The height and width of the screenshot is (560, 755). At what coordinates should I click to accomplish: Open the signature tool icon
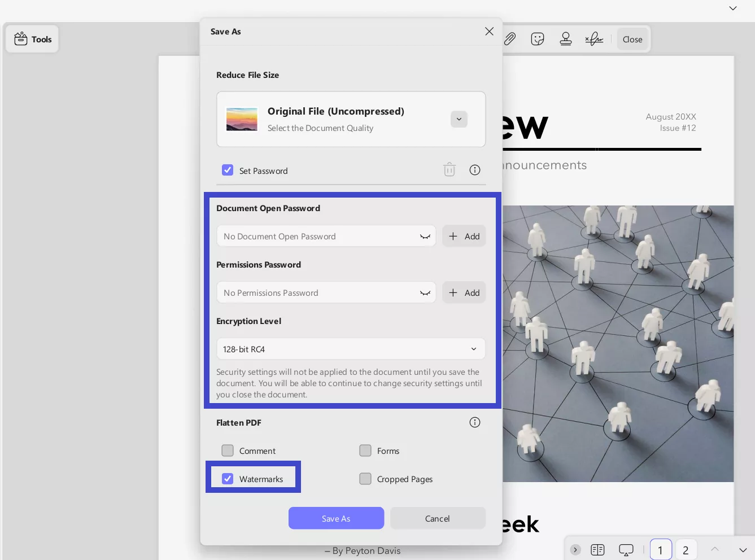click(594, 39)
